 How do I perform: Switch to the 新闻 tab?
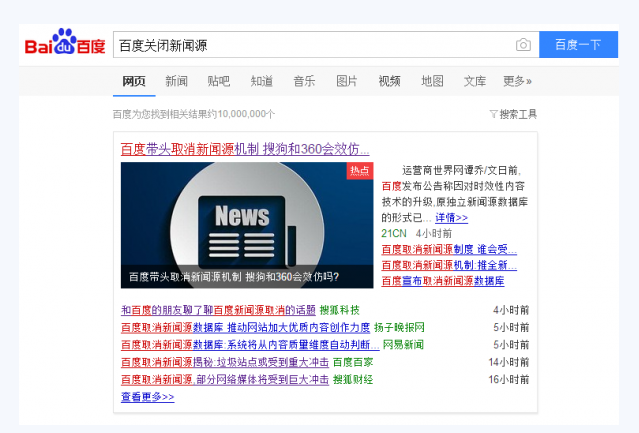point(176,81)
